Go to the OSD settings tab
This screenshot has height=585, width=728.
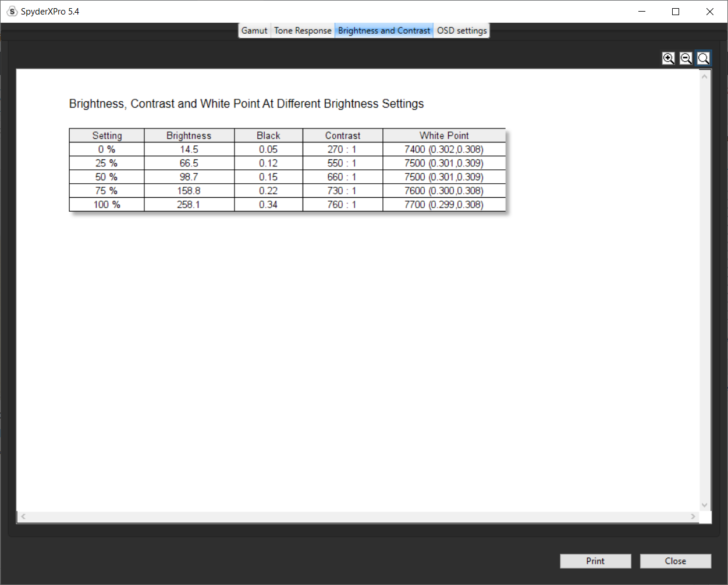(x=462, y=30)
